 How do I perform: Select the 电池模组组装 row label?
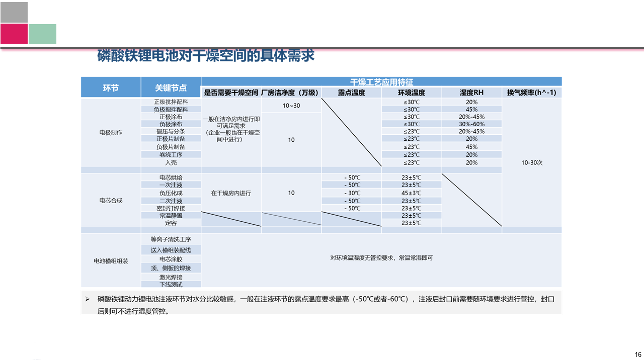coord(111,261)
